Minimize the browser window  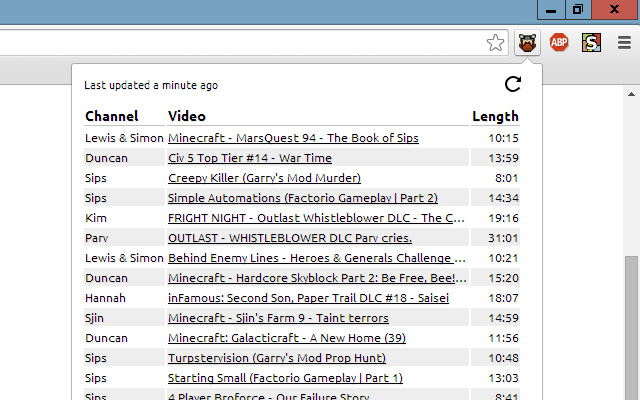(x=551, y=9)
